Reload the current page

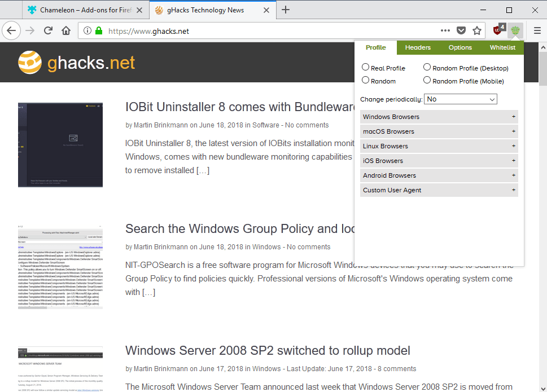[48, 30]
